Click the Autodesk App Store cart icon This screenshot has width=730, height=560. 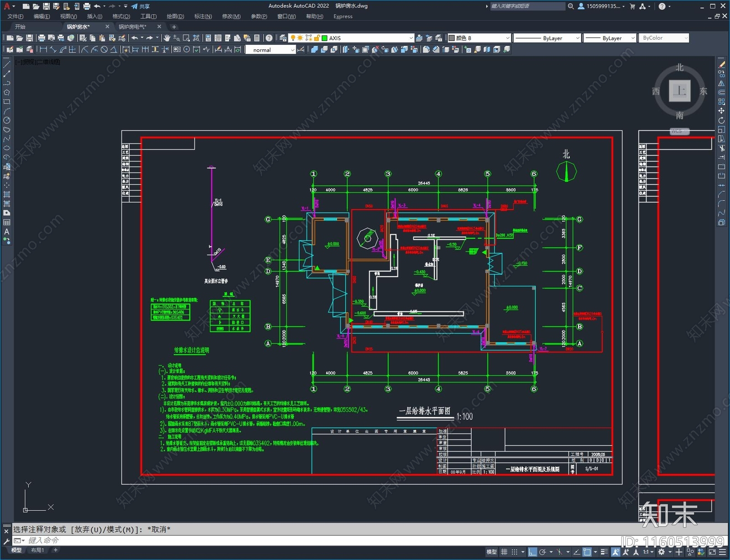coord(632,6)
